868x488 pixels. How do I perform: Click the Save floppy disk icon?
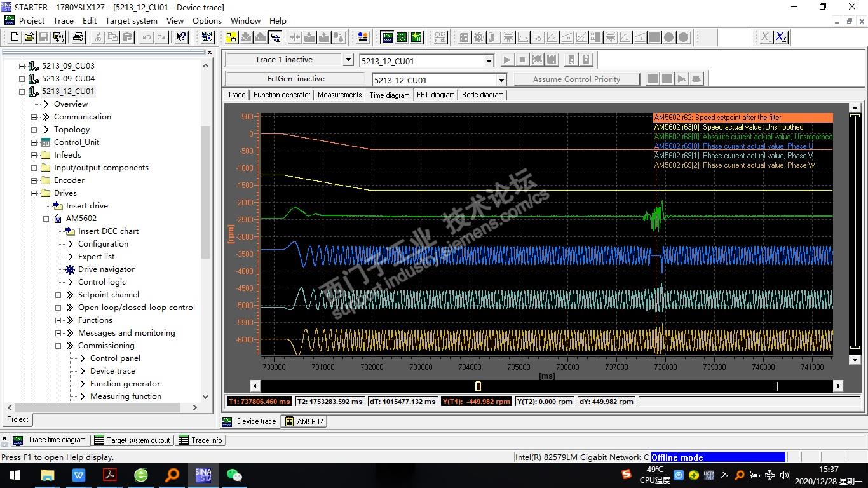[x=44, y=37]
